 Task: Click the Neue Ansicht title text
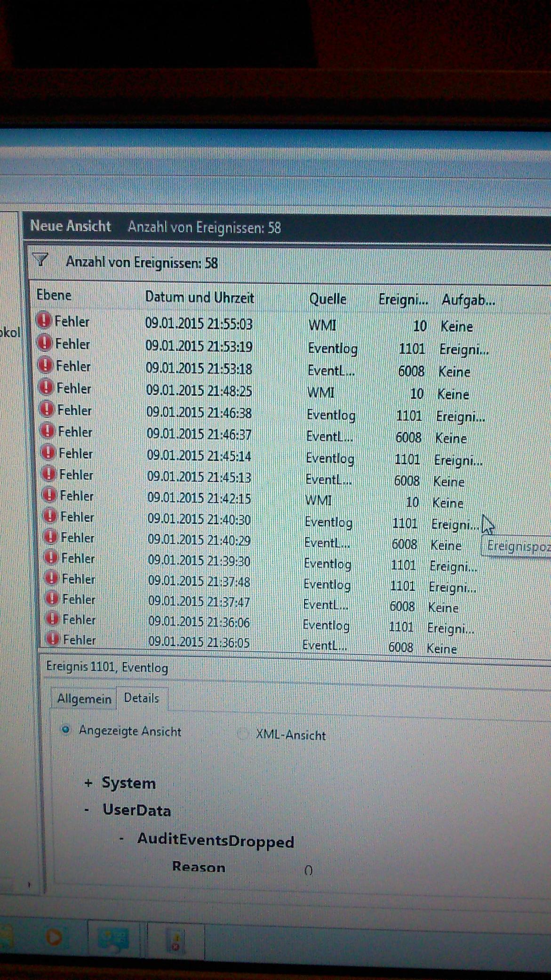click(x=71, y=225)
